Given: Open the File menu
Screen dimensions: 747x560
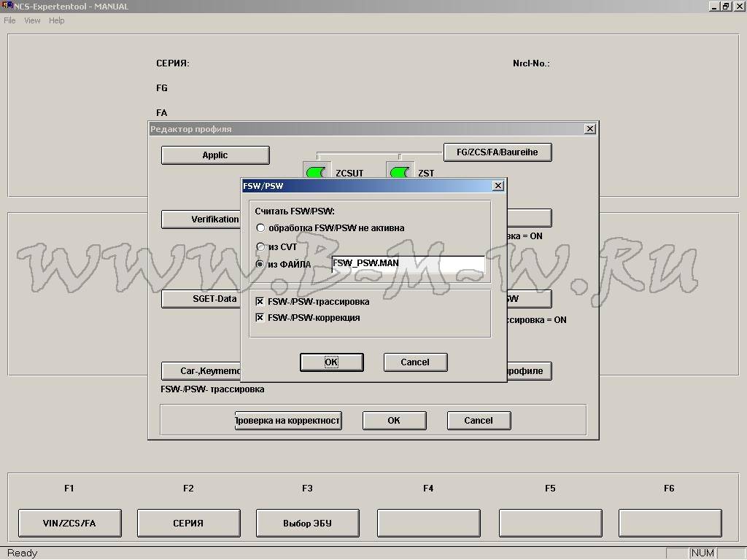Looking at the screenshot, I should (x=9, y=20).
